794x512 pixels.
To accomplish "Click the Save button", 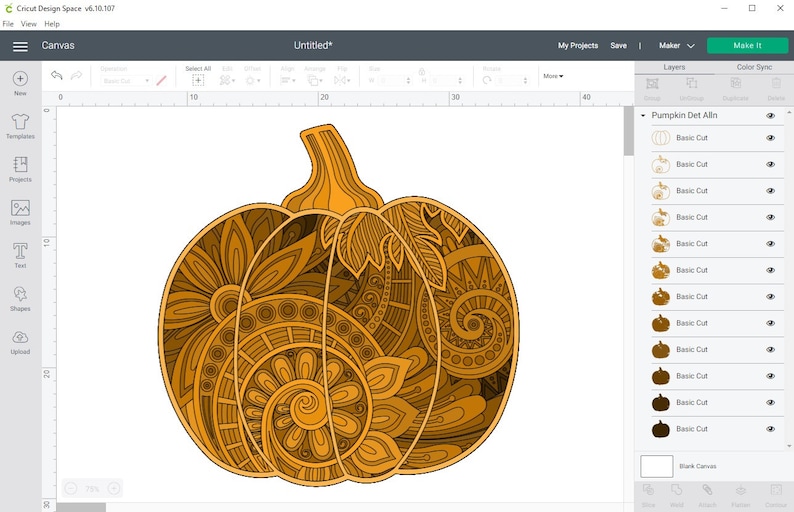I will [x=618, y=46].
